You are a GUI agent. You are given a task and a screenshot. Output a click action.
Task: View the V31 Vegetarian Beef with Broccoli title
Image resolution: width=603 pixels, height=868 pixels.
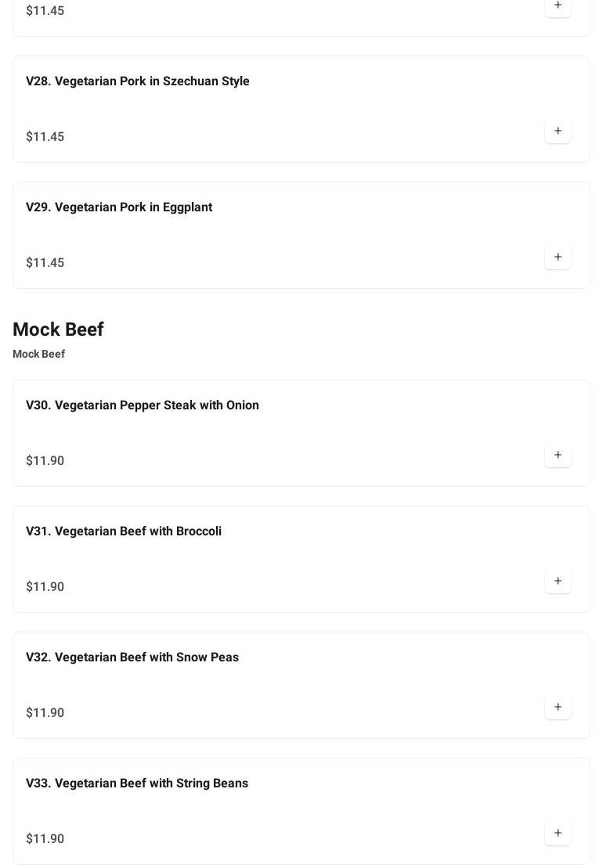click(124, 531)
